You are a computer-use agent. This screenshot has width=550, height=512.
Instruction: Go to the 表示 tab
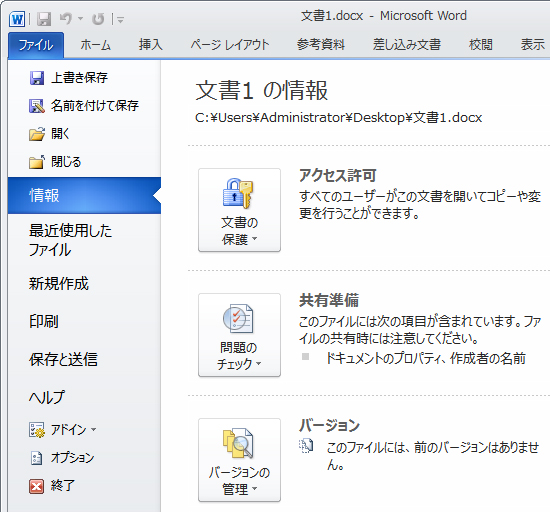point(532,45)
